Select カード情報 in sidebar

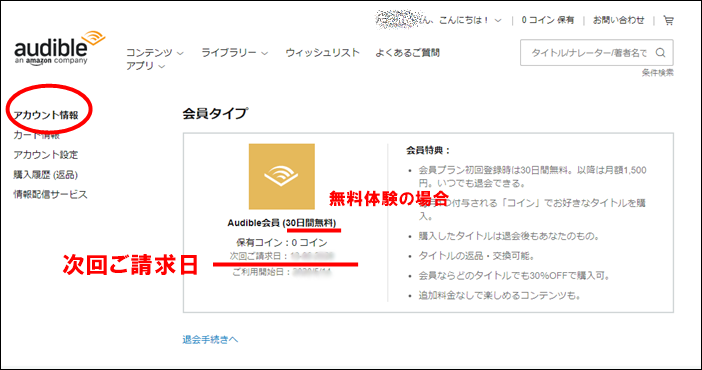[36, 135]
